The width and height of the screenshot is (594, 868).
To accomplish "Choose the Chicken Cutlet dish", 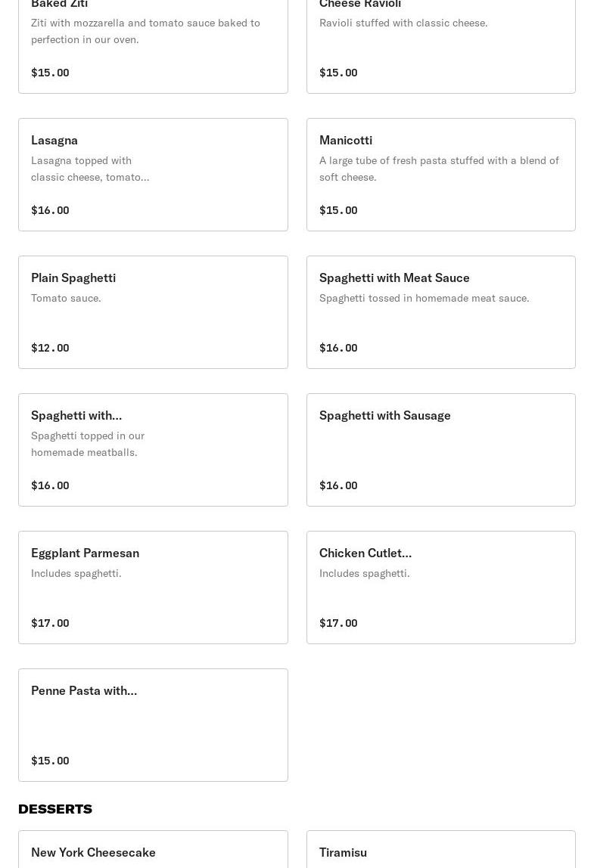I will (441, 587).
